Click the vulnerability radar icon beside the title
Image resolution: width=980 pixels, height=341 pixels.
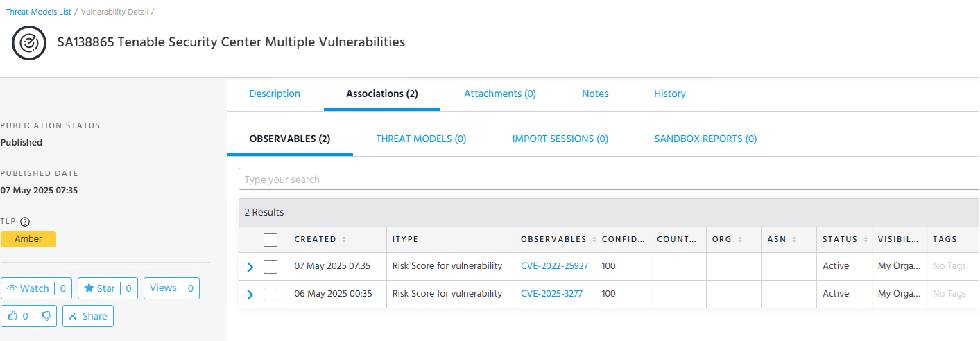[29, 43]
